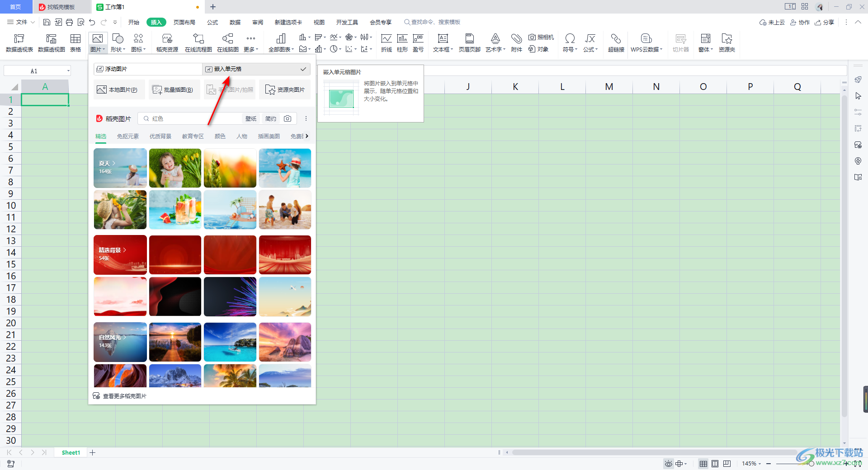
Task: Open the PivotChart (数据透视图) tool
Action: (x=52, y=43)
